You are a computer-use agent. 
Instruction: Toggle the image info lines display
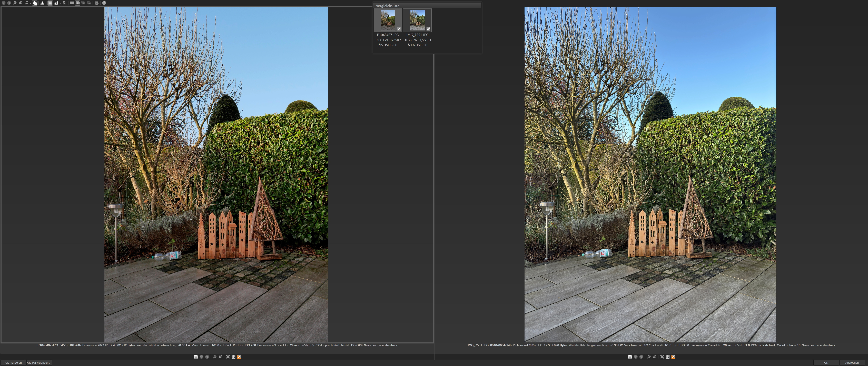tap(50, 3)
